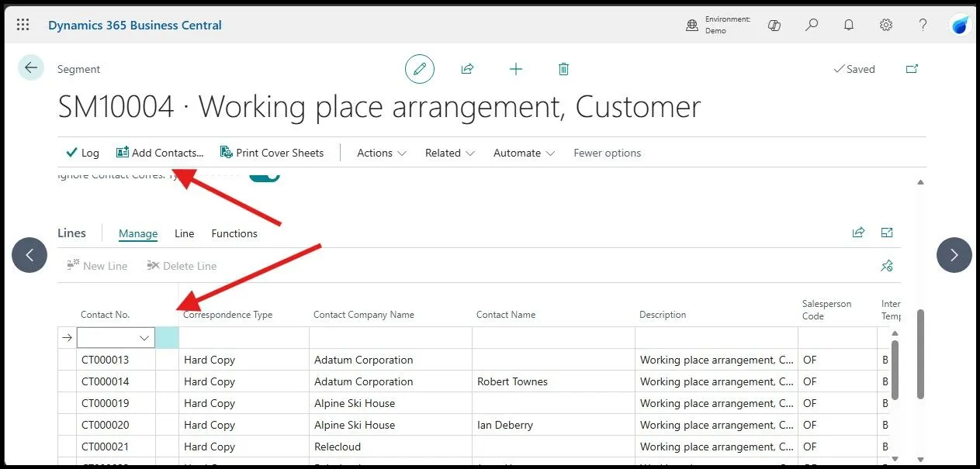Open the Copilot icon in the header
Image resolution: width=980 pixels, height=469 pixels.
774,25
